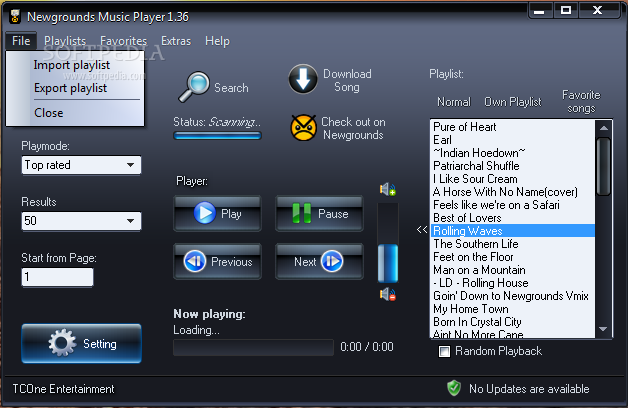The width and height of the screenshot is (628, 408).
Task: Select the song - LD - Rolling House
Action: (x=513, y=283)
